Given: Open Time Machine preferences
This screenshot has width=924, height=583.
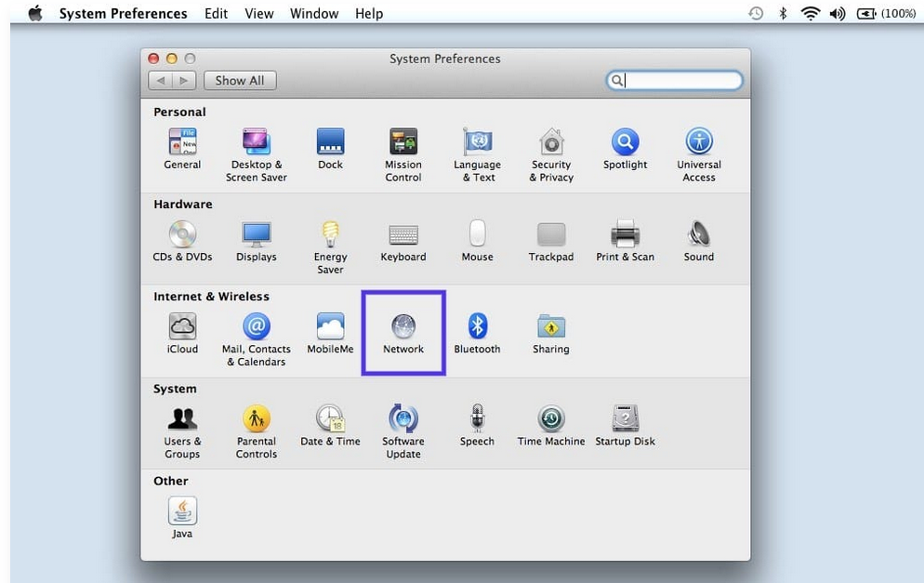Looking at the screenshot, I should tap(551, 426).
